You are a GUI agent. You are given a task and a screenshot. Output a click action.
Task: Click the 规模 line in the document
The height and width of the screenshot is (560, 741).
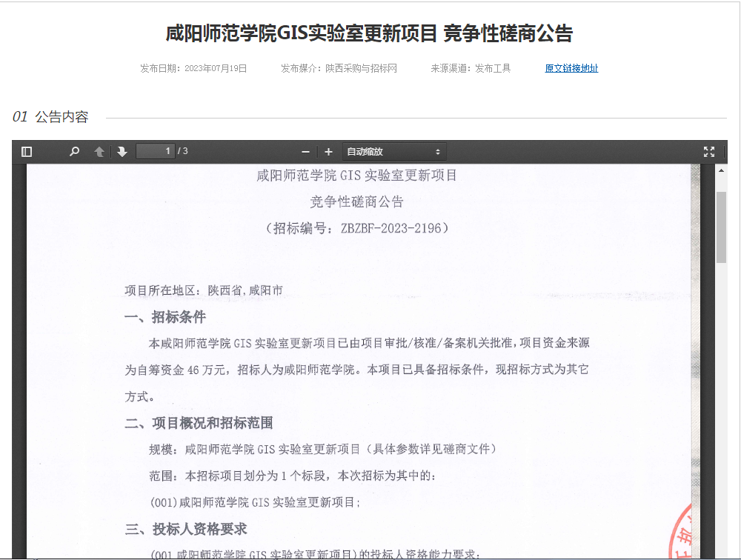click(323, 449)
